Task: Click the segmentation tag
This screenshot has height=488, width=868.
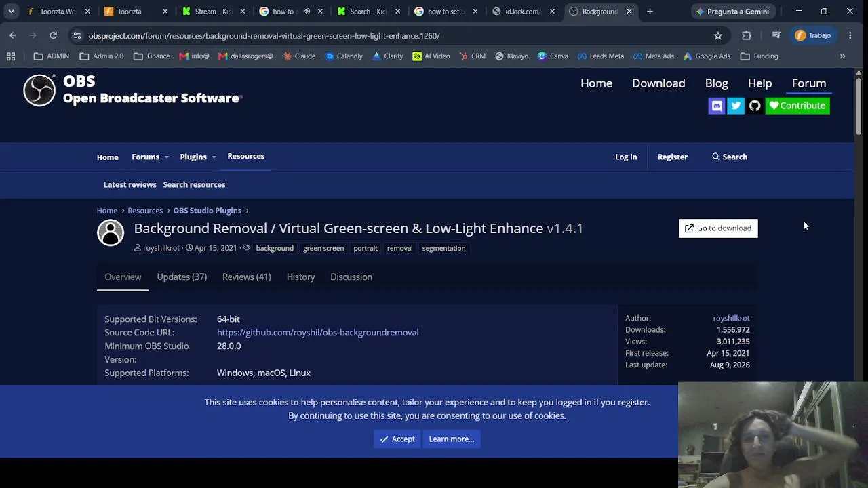Action: pos(443,248)
